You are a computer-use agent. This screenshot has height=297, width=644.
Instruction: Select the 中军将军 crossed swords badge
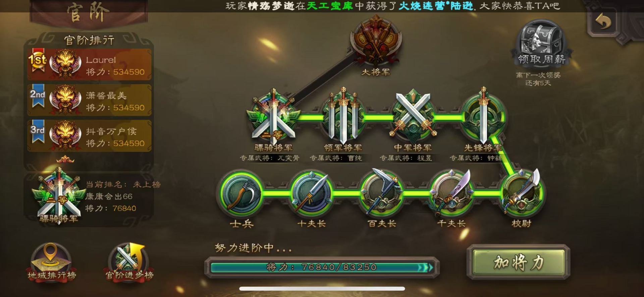pyautogui.click(x=413, y=116)
